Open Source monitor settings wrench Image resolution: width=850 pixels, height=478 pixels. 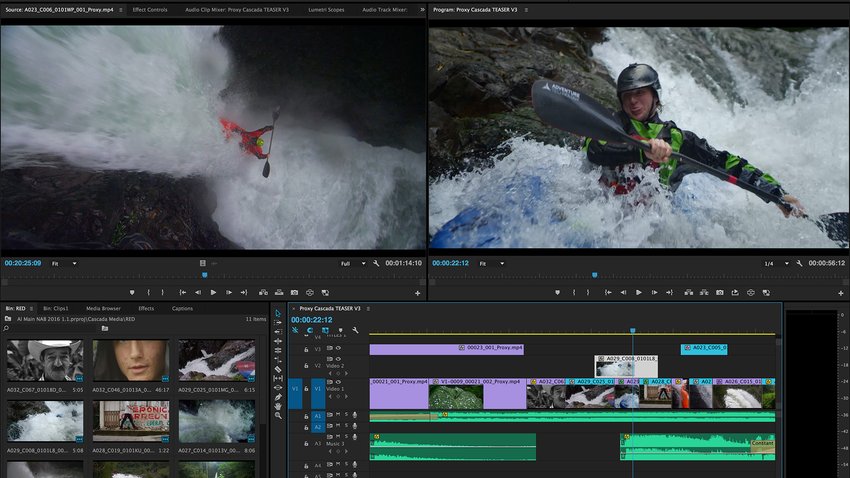376,263
